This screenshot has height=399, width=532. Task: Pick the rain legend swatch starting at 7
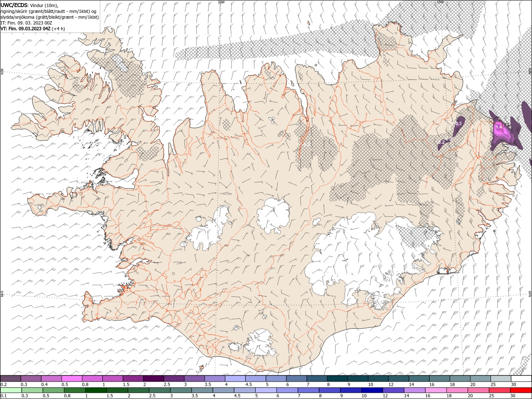pos(308,390)
